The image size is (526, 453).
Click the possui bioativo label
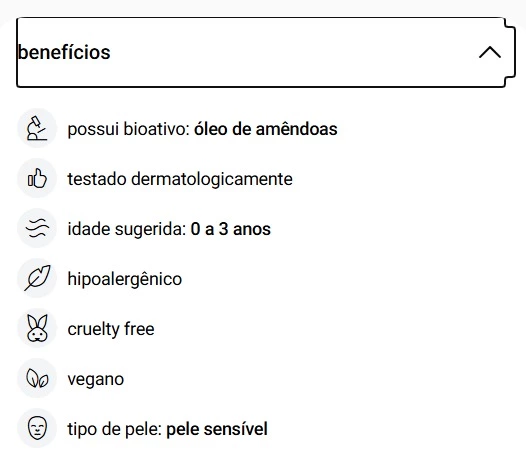129,130
